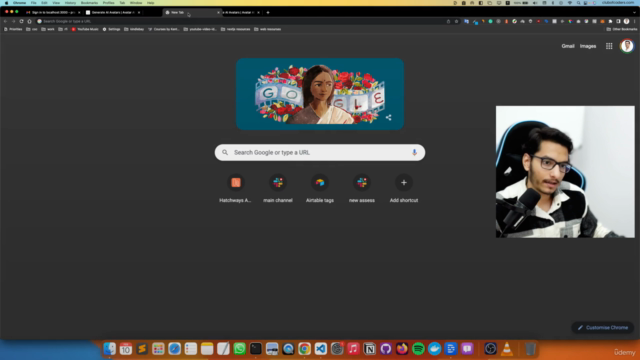Screen dimensions: 640x360
Task: Open the Gmail link
Action: (568, 46)
